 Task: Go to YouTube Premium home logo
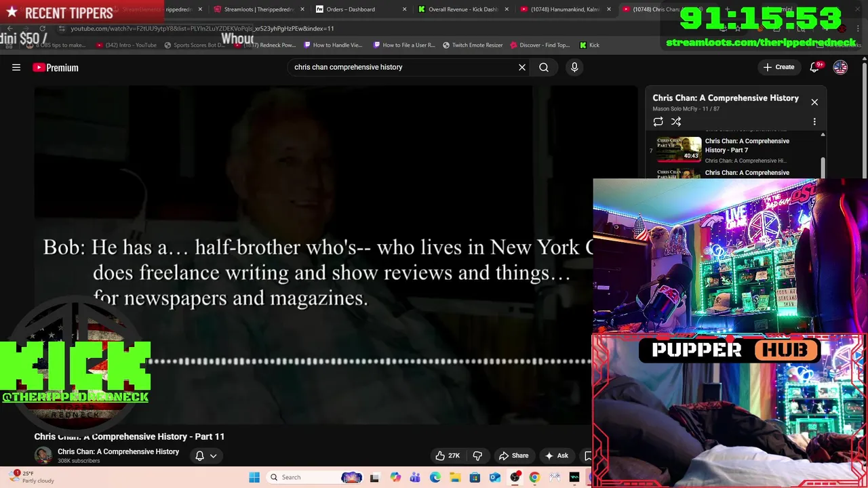click(x=56, y=67)
